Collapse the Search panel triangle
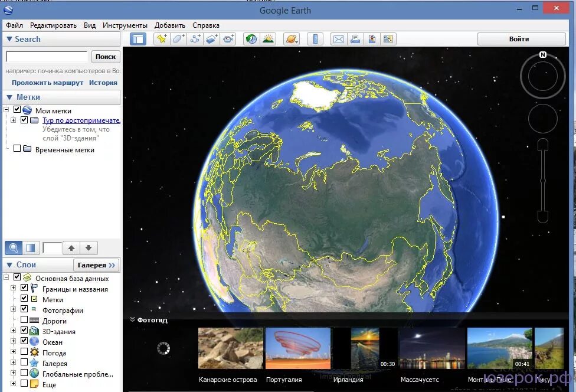This screenshot has height=392, width=576. point(9,39)
